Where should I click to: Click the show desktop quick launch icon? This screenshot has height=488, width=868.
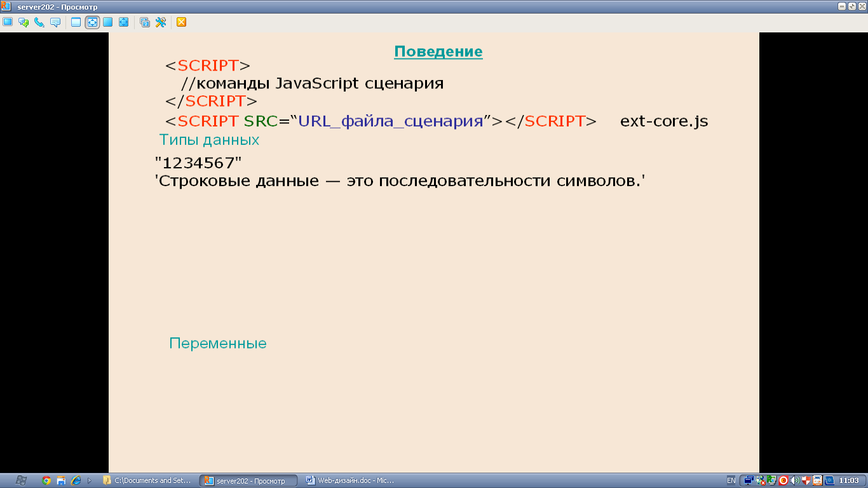coord(61,480)
